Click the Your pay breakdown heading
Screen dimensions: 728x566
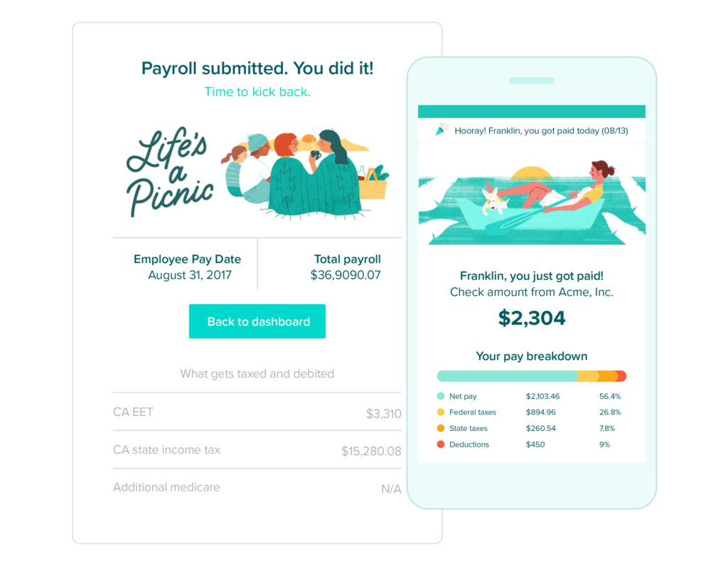click(532, 356)
